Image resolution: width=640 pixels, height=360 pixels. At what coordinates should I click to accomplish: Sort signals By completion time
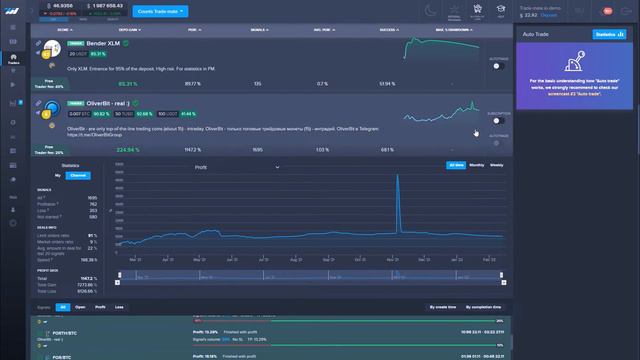[x=483, y=307]
